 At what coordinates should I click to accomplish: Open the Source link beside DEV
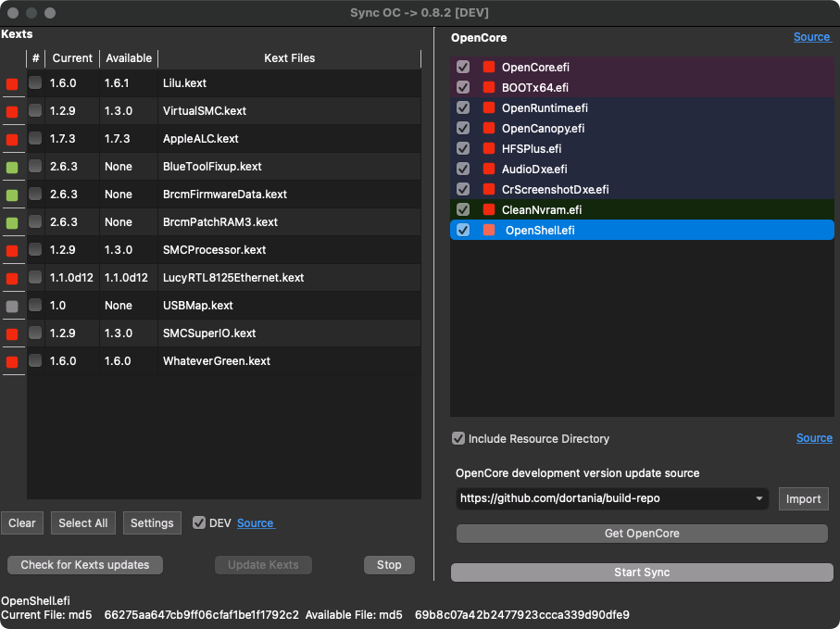(256, 522)
